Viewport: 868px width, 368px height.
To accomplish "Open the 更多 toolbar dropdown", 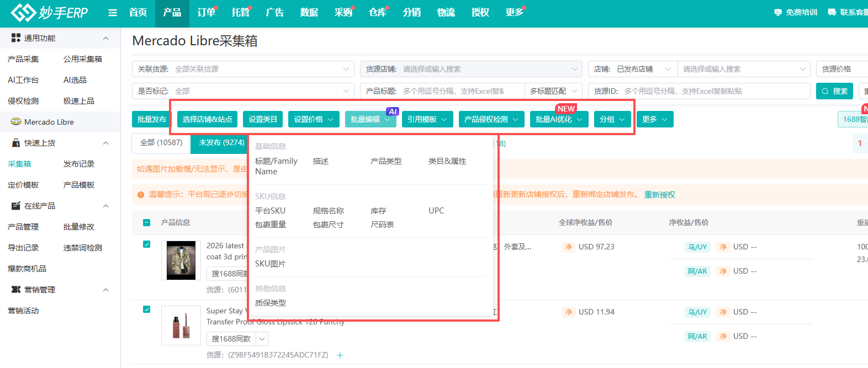I will 655,119.
